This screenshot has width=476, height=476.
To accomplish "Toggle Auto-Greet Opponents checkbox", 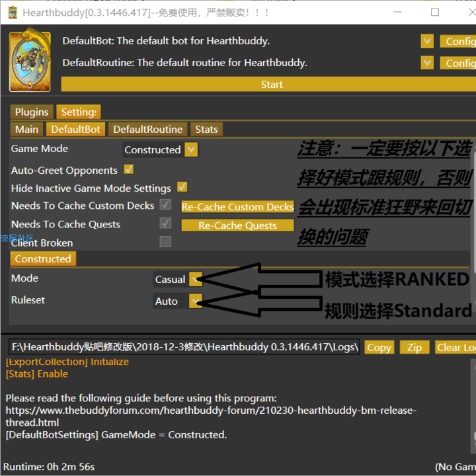I will point(128,169).
